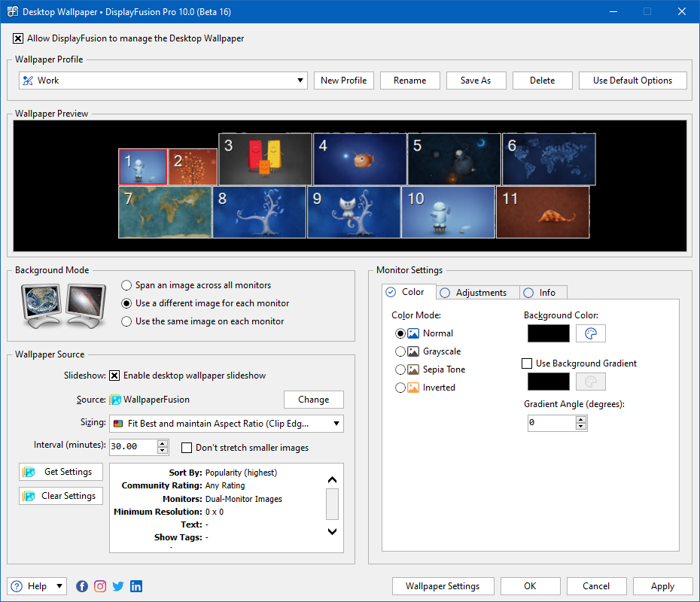
Task: Expand the Help dropdown arrow
Action: [x=59, y=586]
